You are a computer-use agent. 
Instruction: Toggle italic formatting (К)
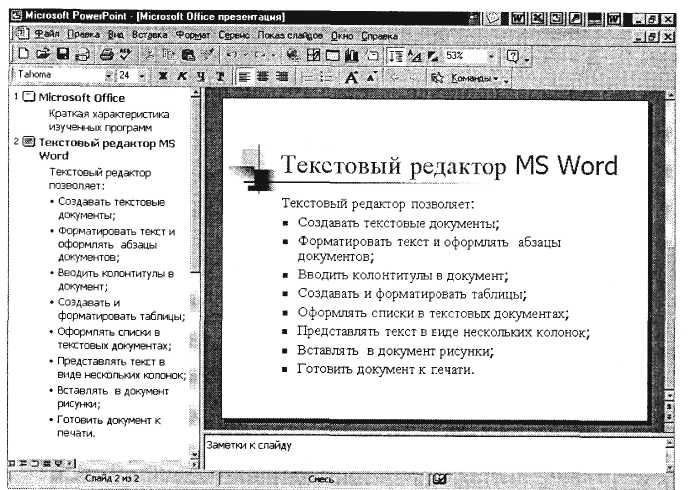[182, 76]
